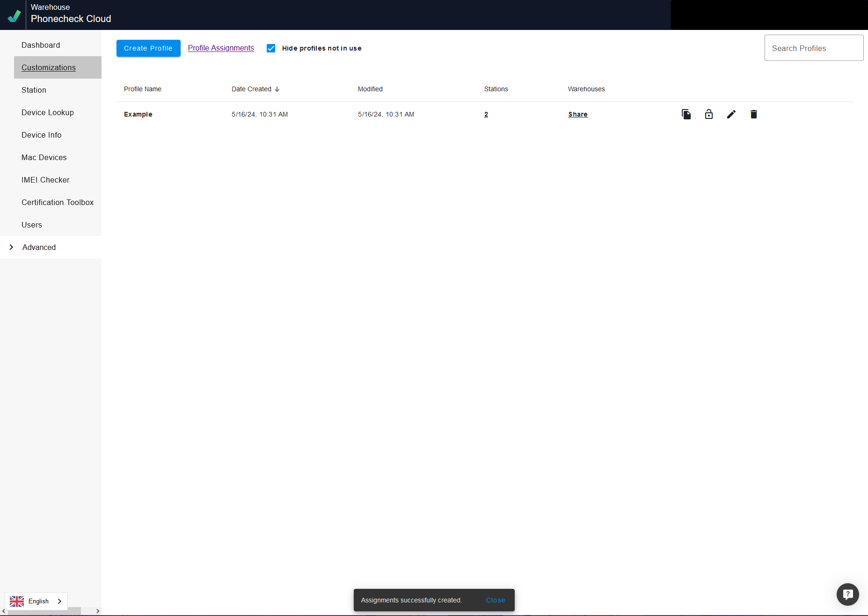Viewport: 868px width, 616px height.
Task: Uncheck Hide profiles not in use
Action: pos(271,48)
